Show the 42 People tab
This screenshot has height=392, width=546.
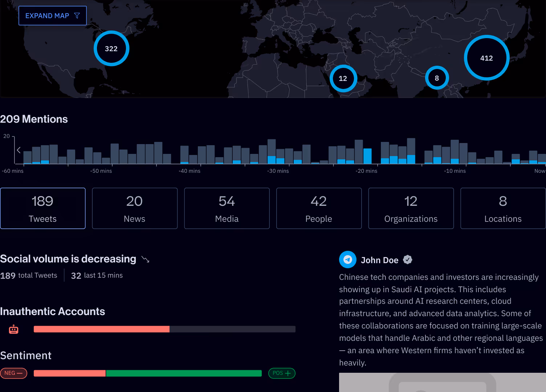click(319, 208)
